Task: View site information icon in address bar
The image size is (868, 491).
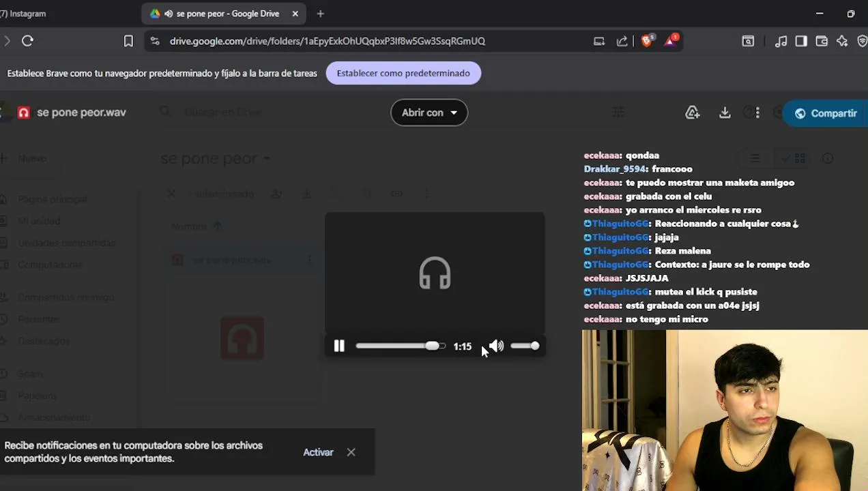Action: coord(155,41)
